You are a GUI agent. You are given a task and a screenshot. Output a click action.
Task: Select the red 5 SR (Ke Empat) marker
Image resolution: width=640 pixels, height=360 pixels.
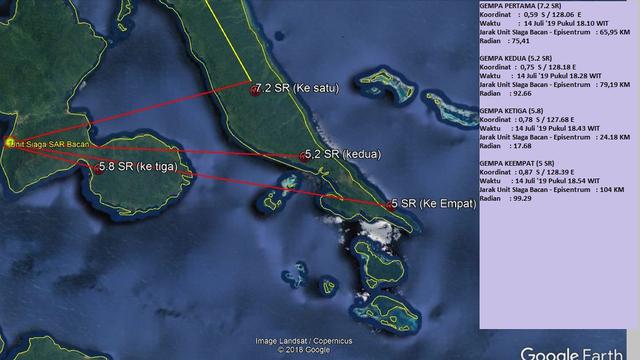[x=390, y=205]
